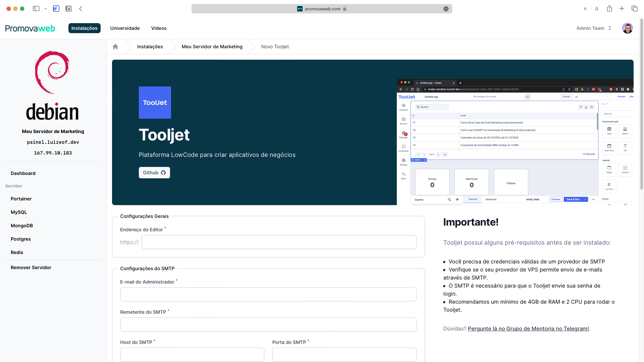Image resolution: width=644 pixels, height=362 pixels.
Task: Increase text size with large A
Action: click(597, 9)
